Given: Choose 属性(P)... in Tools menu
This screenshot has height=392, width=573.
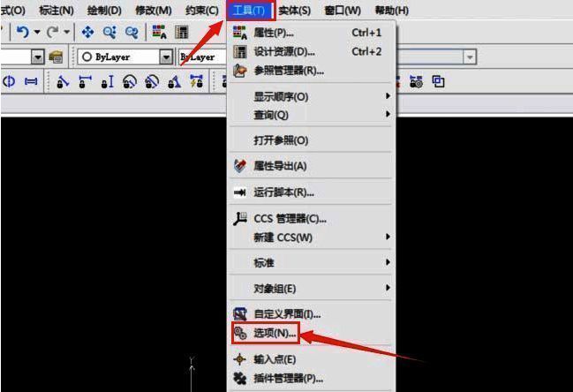Looking at the screenshot, I should click(312, 33).
